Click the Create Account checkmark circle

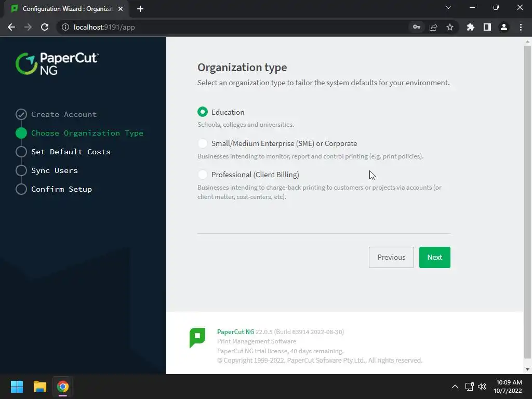(21, 114)
